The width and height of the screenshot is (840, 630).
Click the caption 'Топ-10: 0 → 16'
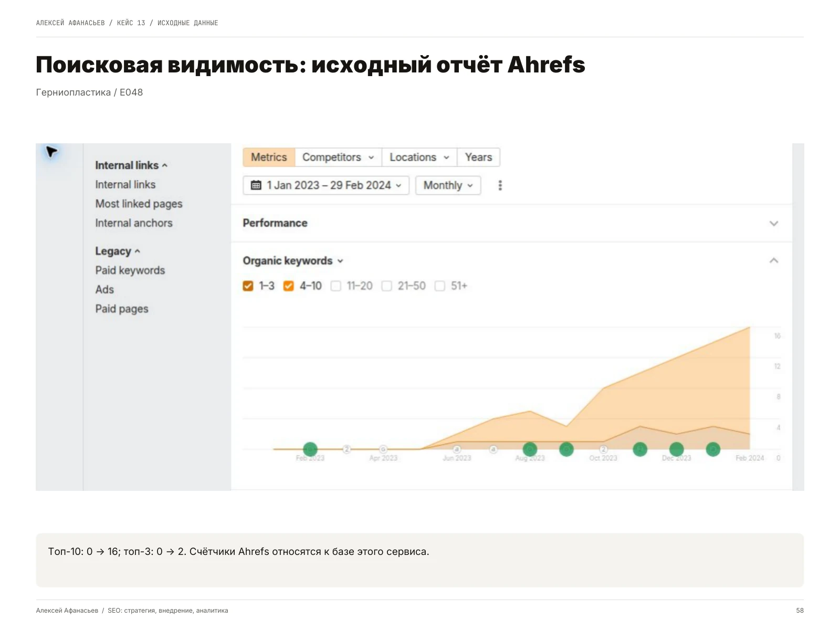[83, 552]
